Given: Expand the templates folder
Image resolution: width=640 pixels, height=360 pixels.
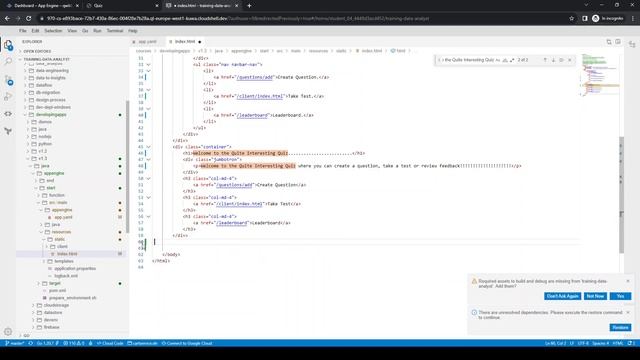Looking at the screenshot, I should 64,261.
